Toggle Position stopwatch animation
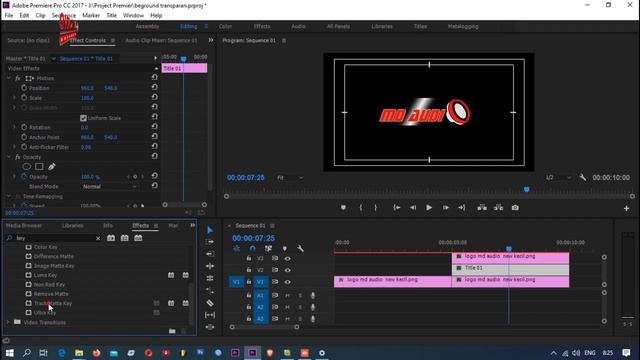Image resolution: width=640 pixels, height=360 pixels. [x=24, y=88]
